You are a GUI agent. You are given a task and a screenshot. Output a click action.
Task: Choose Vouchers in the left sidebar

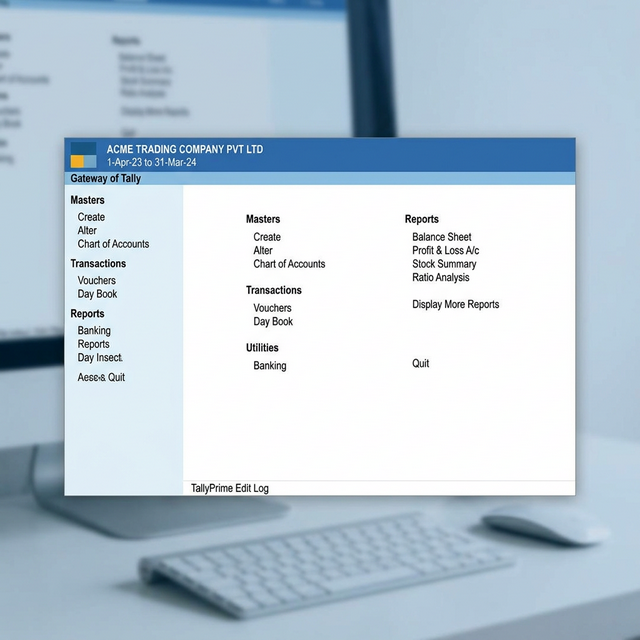coord(96,280)
